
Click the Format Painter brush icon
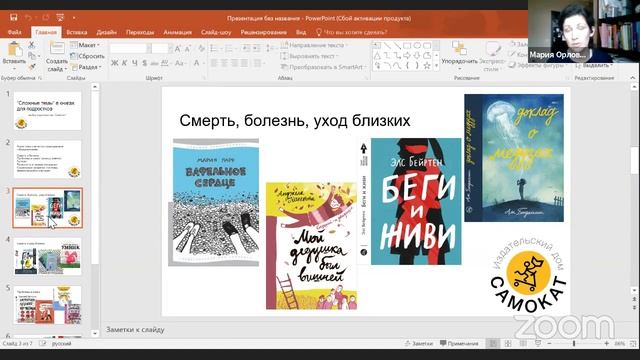pos(32,66)
